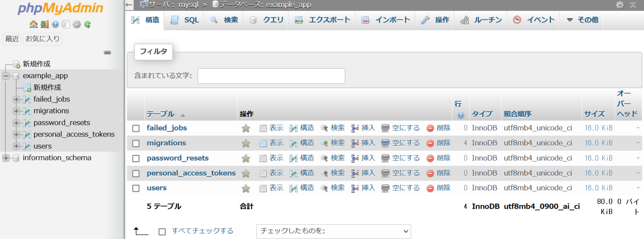Expand the information_schema database node
Viewport: 644px width, 239px height.
6,158
